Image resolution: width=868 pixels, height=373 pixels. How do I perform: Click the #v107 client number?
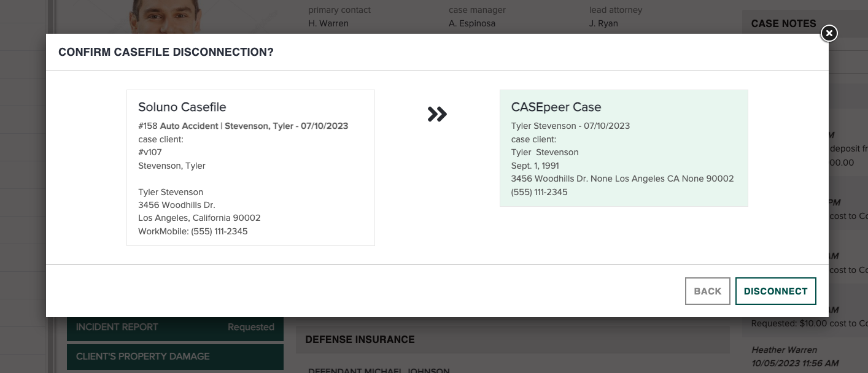tap(150, 152)
